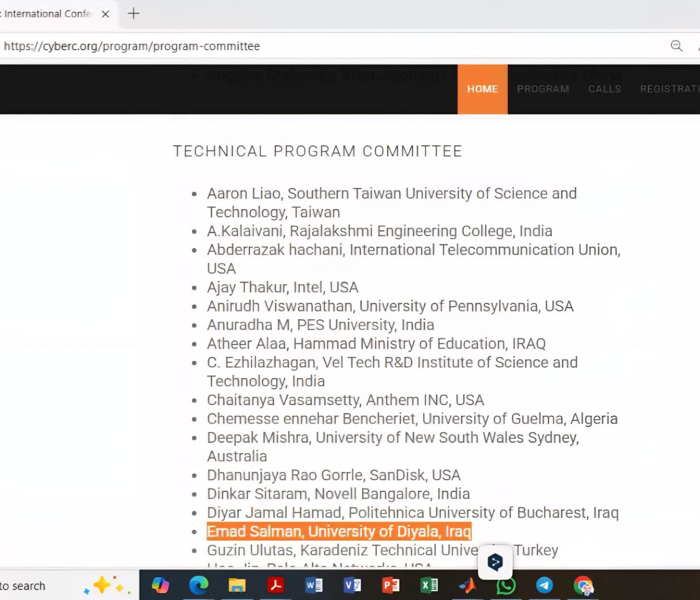Open a new browser tab
Viewport: 700px width, 600px height.
pos(133,14)
